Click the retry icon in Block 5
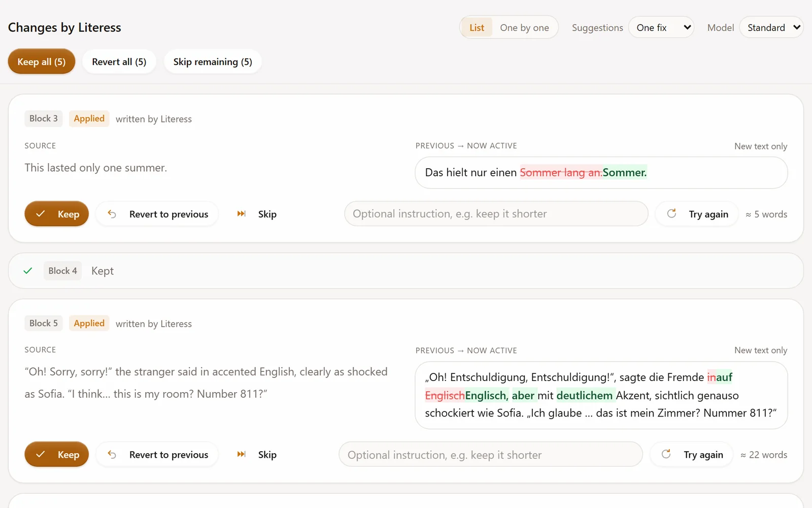Screen dimensions: 812x508 [666, 454]
